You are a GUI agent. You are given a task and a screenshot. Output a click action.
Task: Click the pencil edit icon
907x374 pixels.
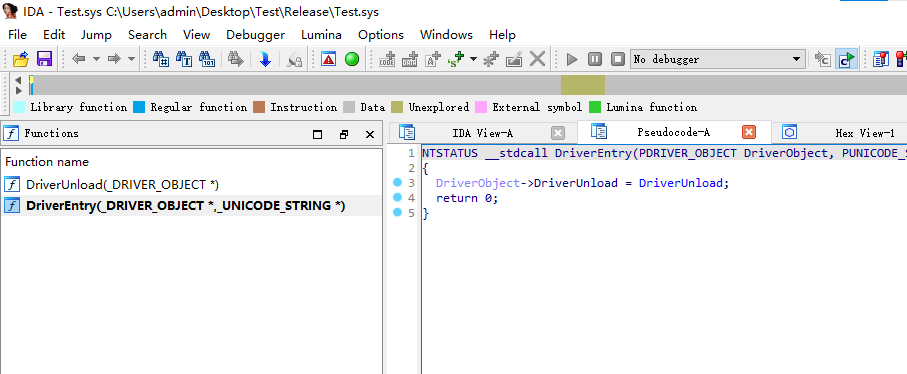tap(514, 59)
